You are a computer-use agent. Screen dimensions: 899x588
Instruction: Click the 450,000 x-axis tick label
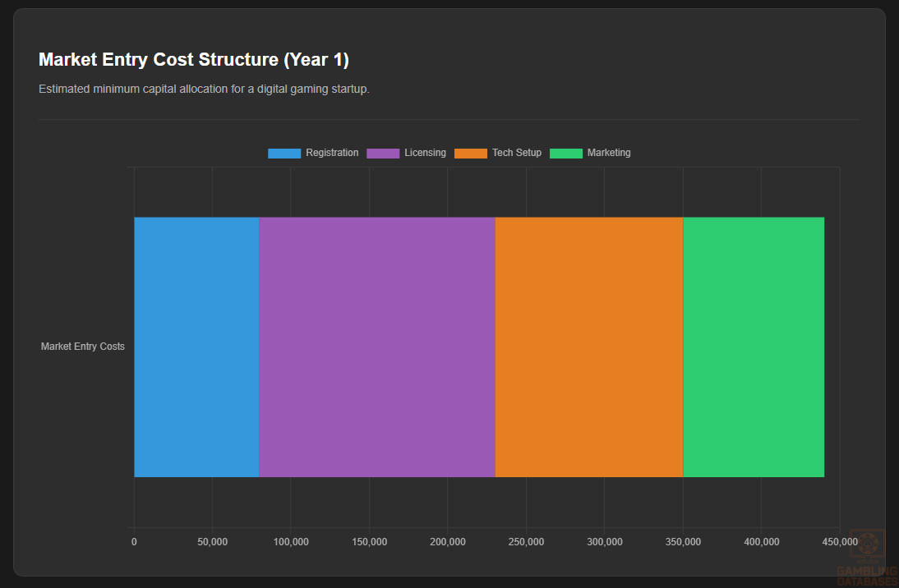pos(839,541)
